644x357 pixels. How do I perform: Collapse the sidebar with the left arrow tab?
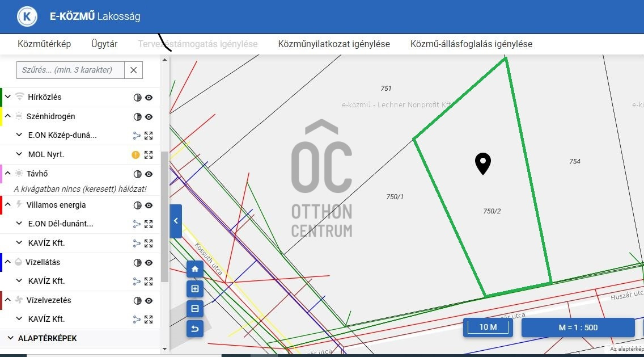click(176, 221)
